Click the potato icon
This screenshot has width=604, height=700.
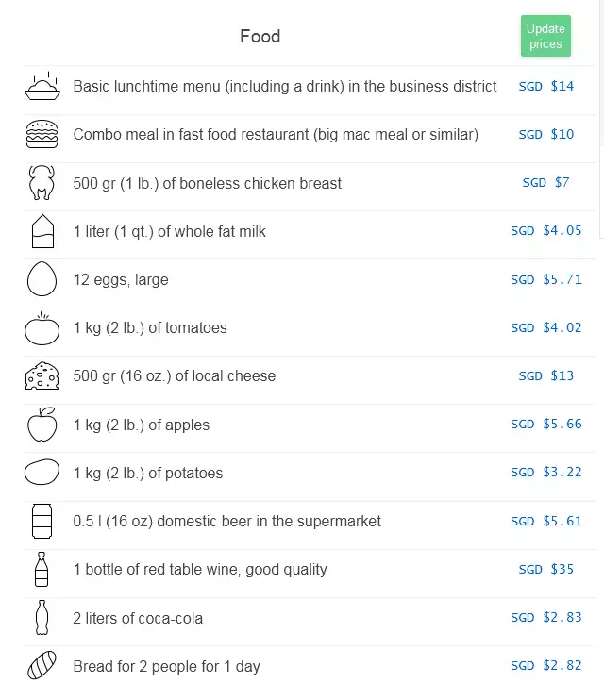click(x=42, y=472)
